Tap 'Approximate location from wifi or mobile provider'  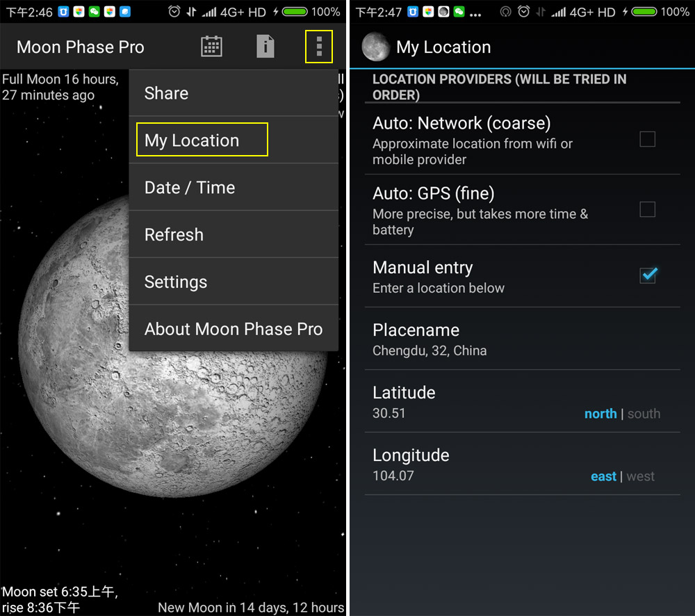coord(473,152)
